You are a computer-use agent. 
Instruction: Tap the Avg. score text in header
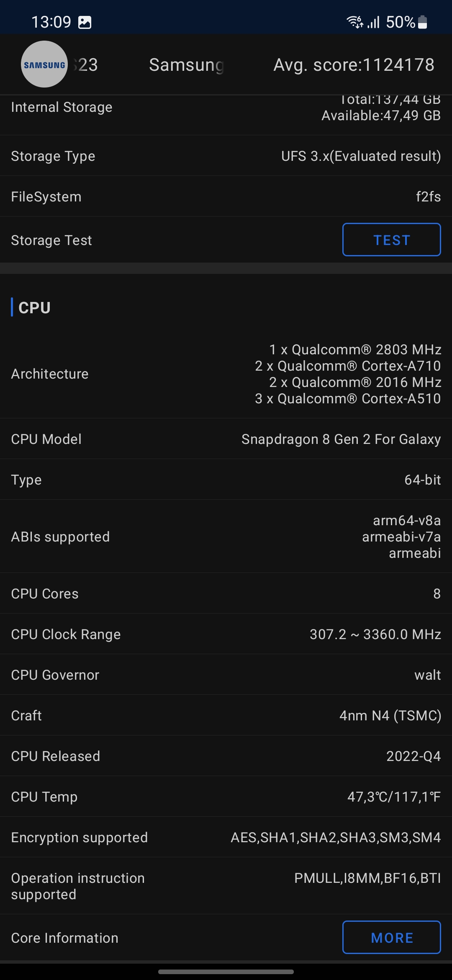click(x=354, y=65)
